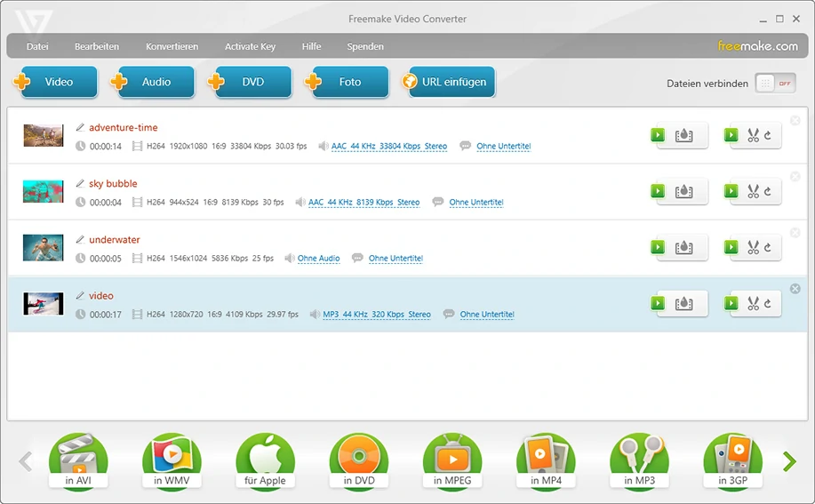Convert to MP3 format
The width and height of the screenshot is (815, 504).
point(639,460)
